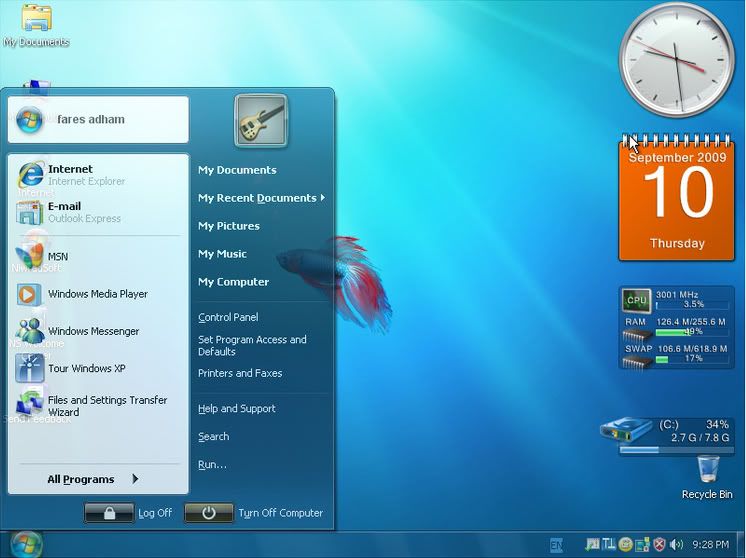Click the green RAM usage bar
The width and height of the screenshot is (746, 558).
tap(692, 332)
